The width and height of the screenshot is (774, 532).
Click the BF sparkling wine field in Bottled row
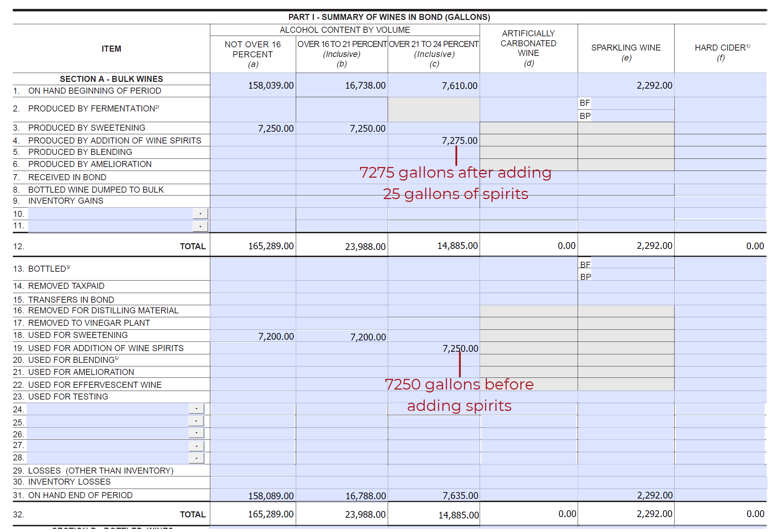coord(633,263)
